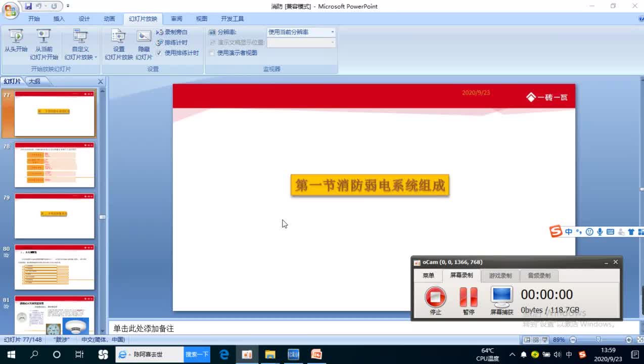Screen dimensions: 644x364
Task: Open custom slide show menu (自定义幻灯片放映)
Action: point(81,45)
